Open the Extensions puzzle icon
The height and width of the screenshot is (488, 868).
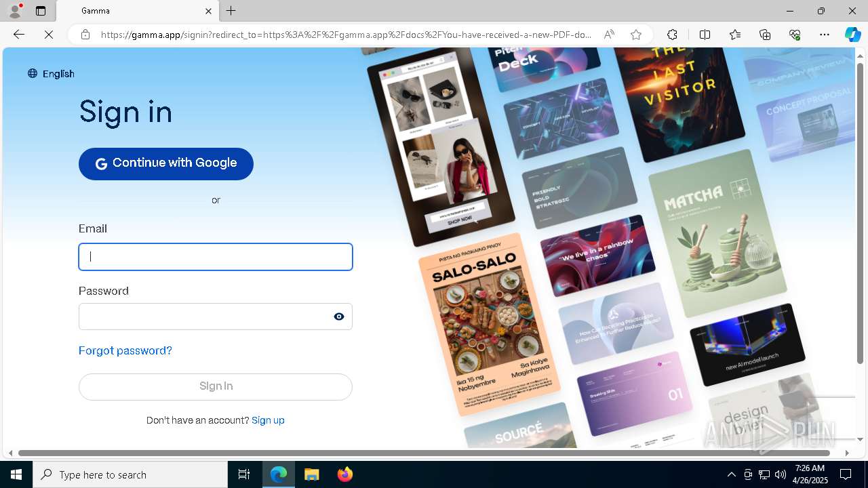(x=672, y=35)
